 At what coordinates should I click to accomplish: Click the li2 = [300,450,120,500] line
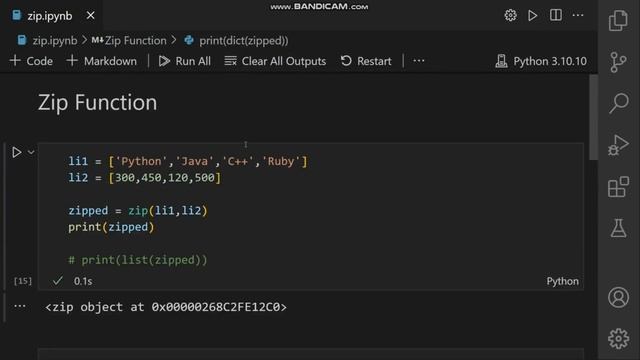point(144,178)
